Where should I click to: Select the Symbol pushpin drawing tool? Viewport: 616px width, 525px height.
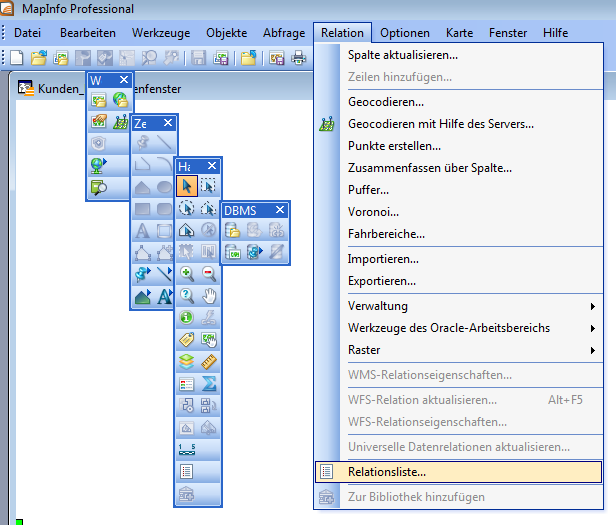(x=143, y=142)
